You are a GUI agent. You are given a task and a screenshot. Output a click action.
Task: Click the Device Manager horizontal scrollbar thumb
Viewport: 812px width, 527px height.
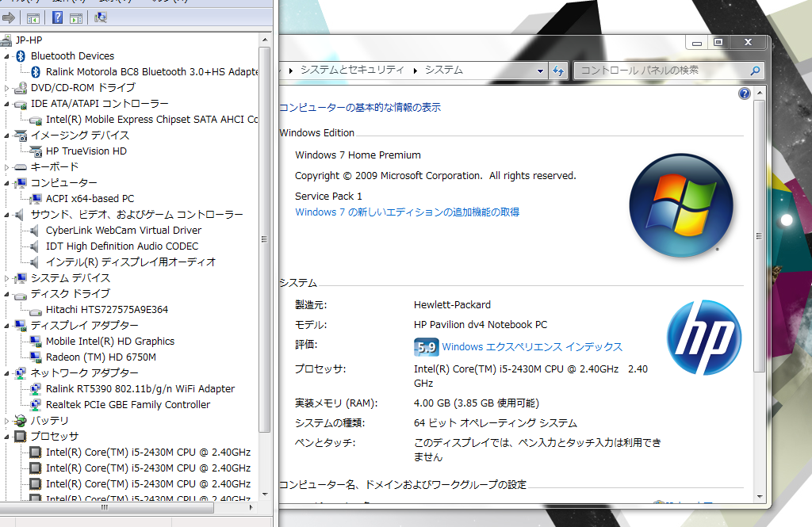[x=106, y=508]
